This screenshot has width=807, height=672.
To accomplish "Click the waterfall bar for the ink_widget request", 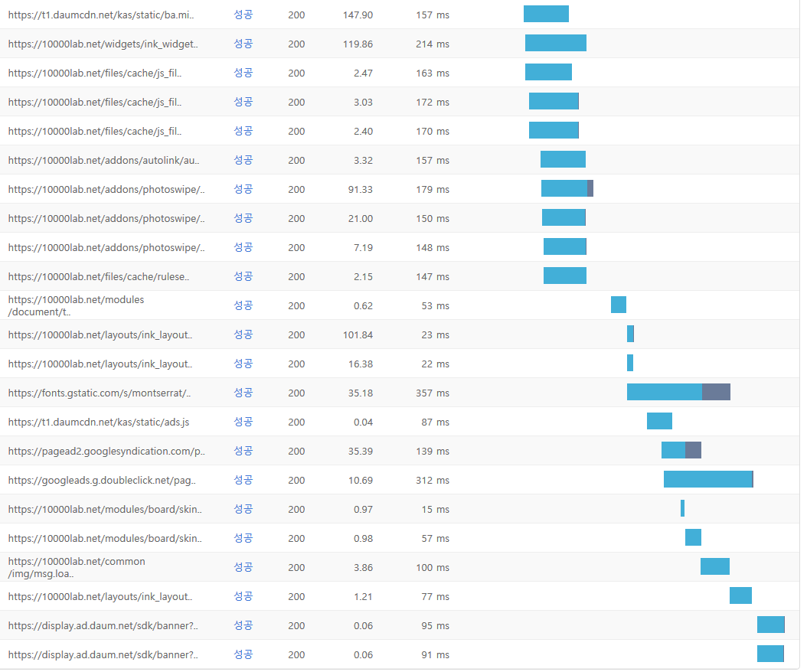I will (556, 43).
